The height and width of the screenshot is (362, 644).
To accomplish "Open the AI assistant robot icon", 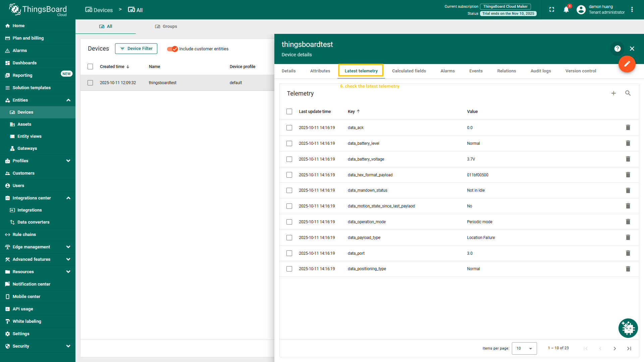I will pyautogui.click(x=628, y=328).
